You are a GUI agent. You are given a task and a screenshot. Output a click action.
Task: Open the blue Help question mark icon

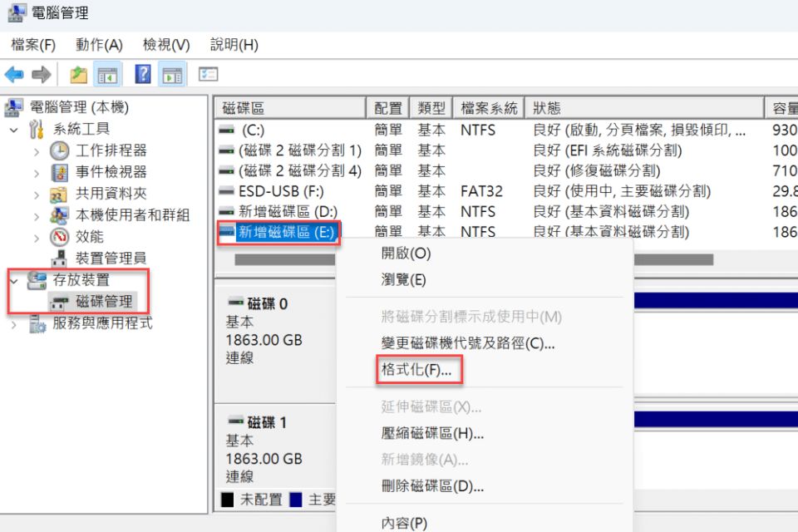point(142,74)
